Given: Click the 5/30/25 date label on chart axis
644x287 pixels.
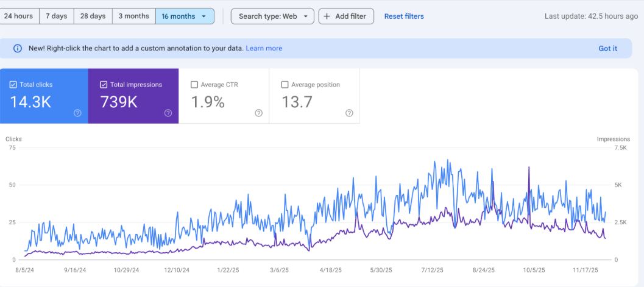Looking at the screenshot, I should [x=381, y=270].
